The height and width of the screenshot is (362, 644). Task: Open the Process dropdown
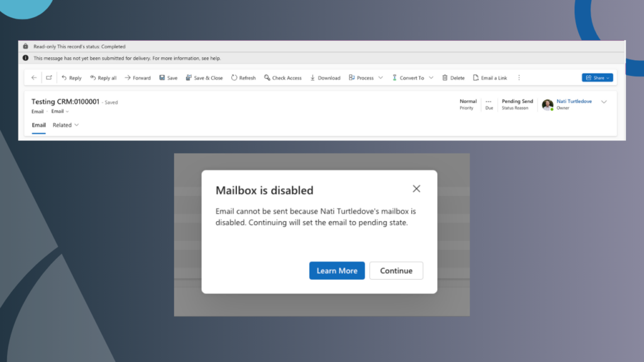365,77
